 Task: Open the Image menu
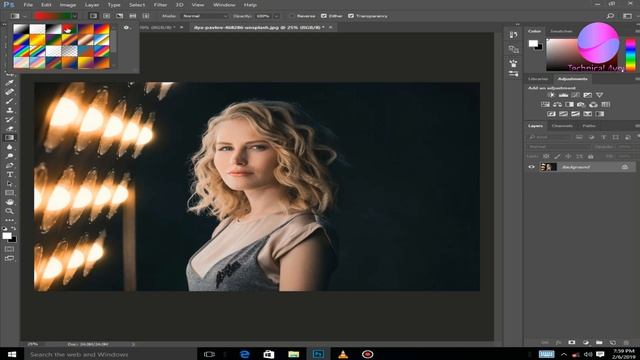point(68,5)
